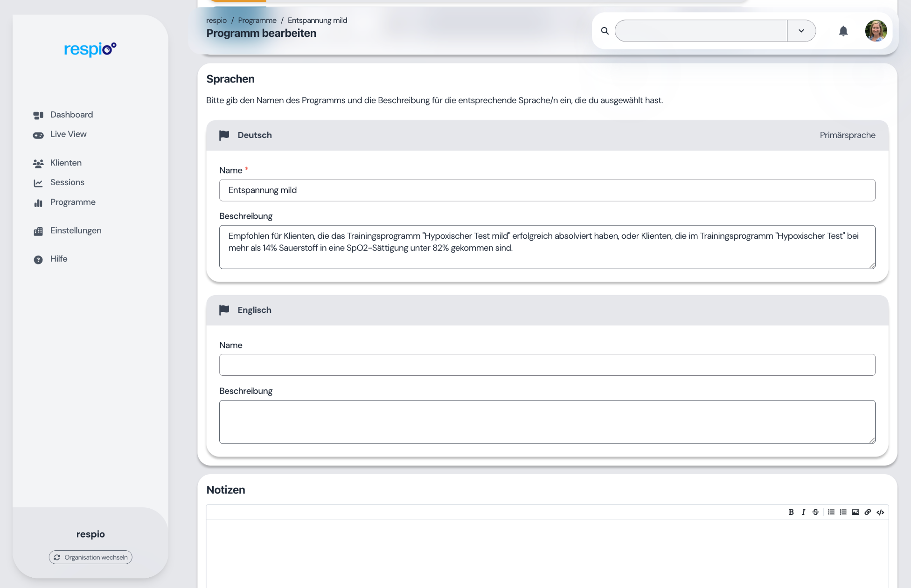Toggle bold formatting in Notizen editor
The image size is (911, 588).
coord(791,512)
